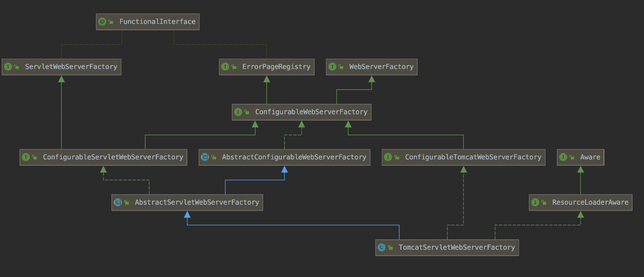Click the class icon on TomcatServletWebServerFactory
The height and width of the screenshot is (277, 644).
pyautogui.click(x=381, y=247)
